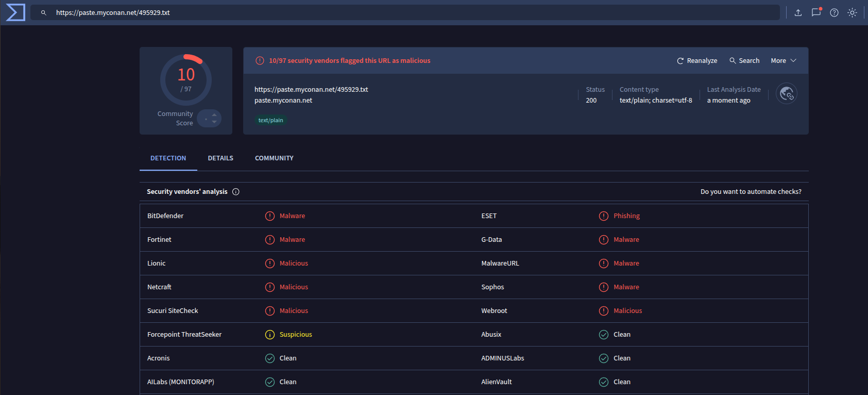Click the Search button in banner
Viewport: 868px width, 395px height.
pyautogui.click(x=744, y=61)
